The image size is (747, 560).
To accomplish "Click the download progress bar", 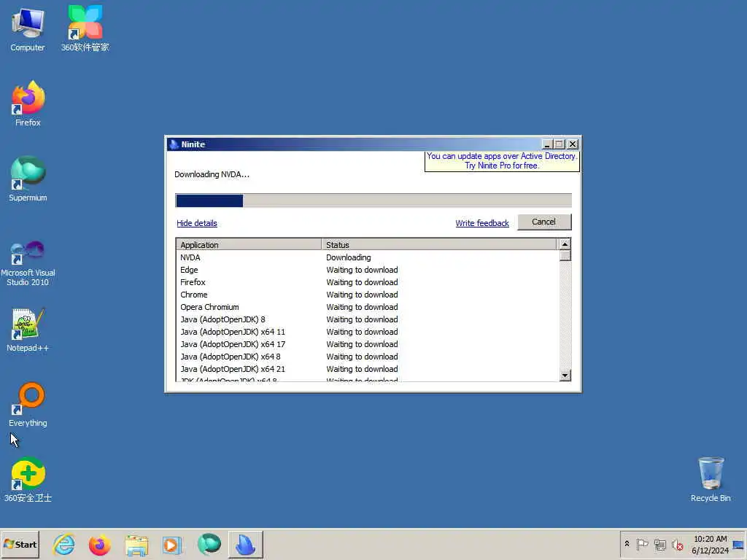I will click(x=373, y=201).
